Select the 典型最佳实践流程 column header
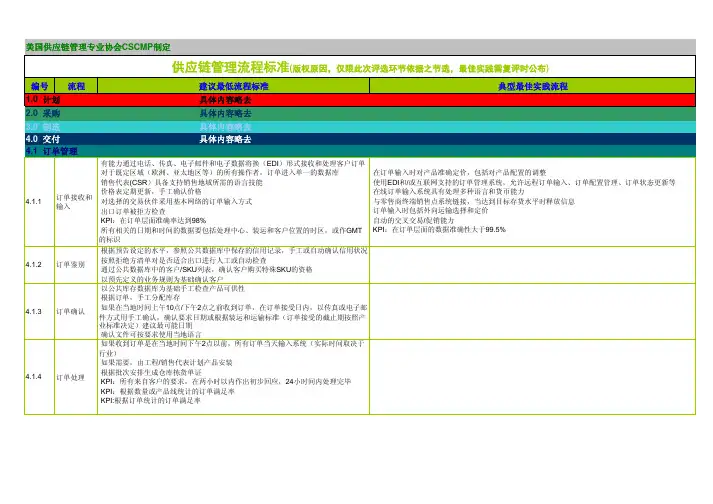The height and width of the screenshot is (504, 713). pyautogui.click(x=531, y=88)
